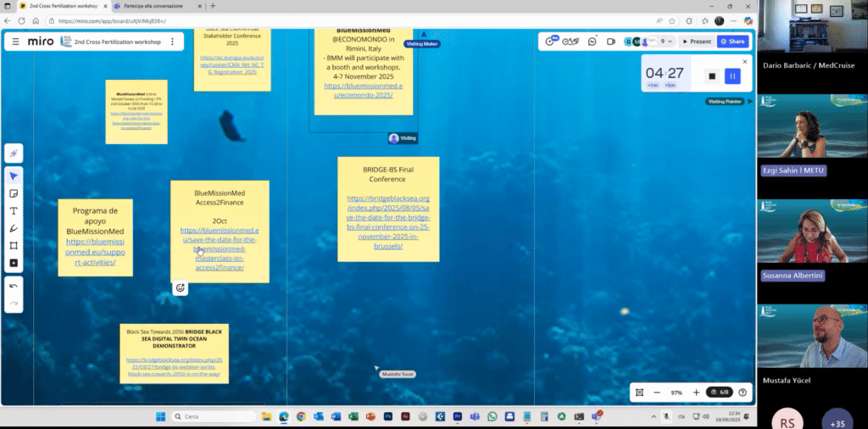
Task: Expand the collaborators list showing 9
Action: [x=668, y=41]
